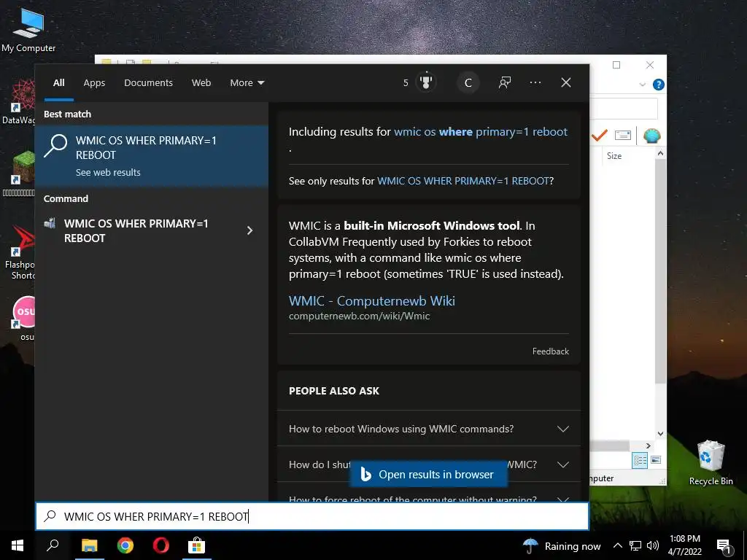747x560 pixels.
Task: Show hidden system tray icons
Action: 617,545
